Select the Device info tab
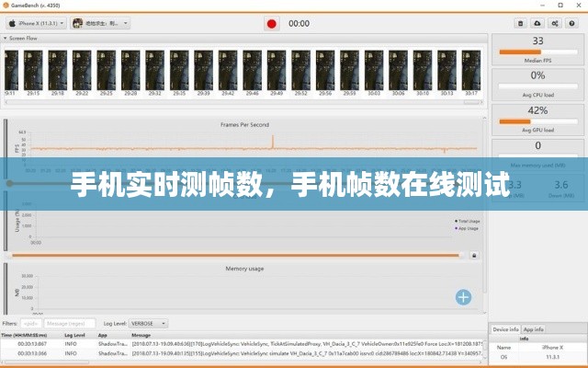 coord(506,328)
